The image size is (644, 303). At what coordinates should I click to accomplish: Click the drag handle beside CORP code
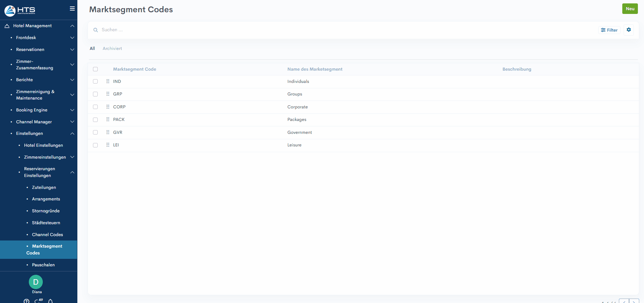pyautogui.click(x=108, y=107)
